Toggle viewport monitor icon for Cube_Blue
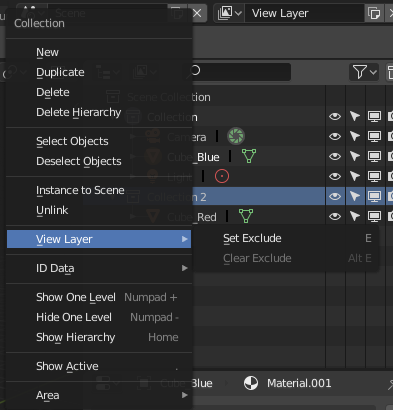This screenshot has height=410, width=393. point(374,156)
